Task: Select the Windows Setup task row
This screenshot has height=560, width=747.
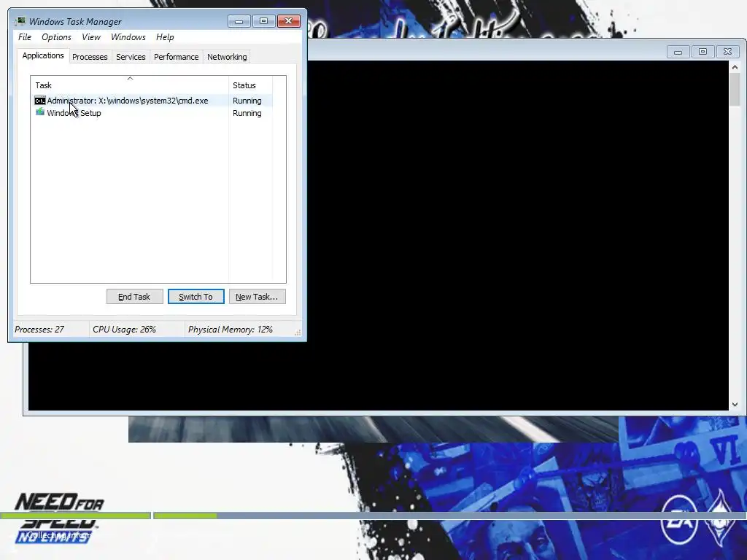Action: (153, 113)
